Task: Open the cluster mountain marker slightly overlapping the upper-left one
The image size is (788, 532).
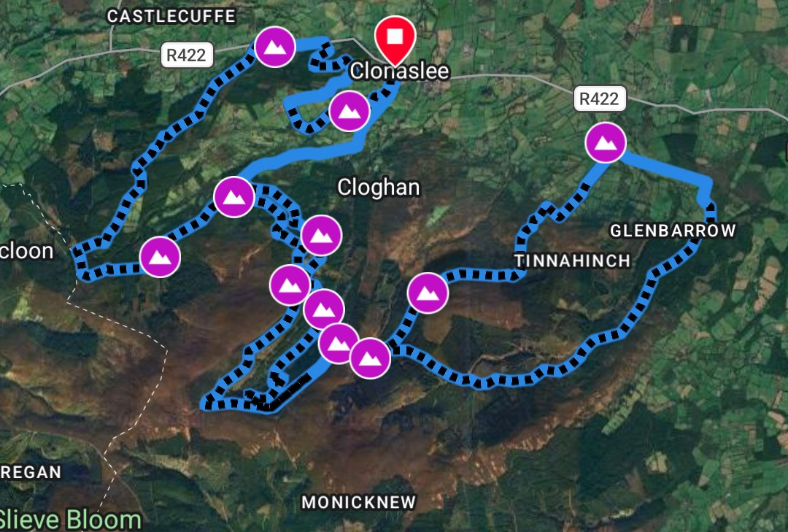Action: [x=324, y=309]
